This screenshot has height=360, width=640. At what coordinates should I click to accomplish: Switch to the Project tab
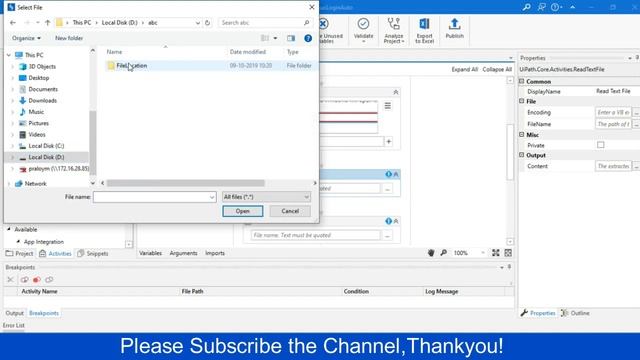click(20, 253)
